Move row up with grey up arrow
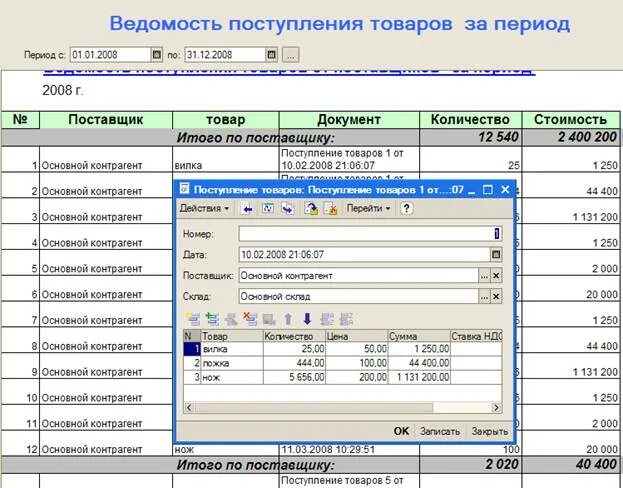This screenshot has height=488, width=623. pyautogui.click(x=288, y=319)
